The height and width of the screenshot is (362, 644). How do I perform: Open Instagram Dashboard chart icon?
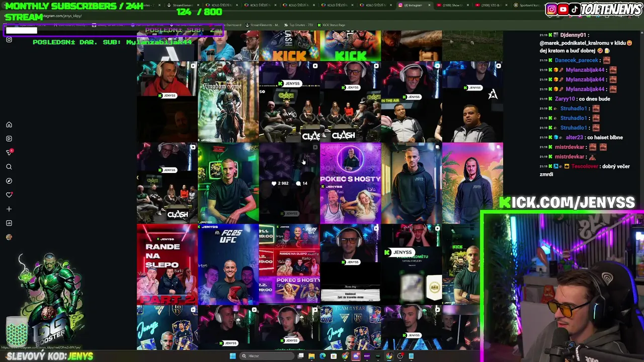[9, 223]
